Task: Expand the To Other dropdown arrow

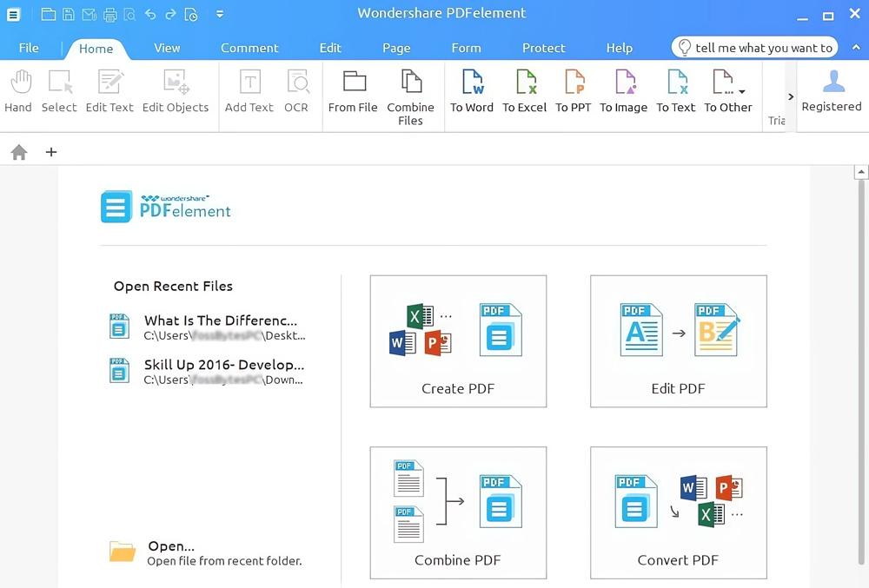Action: 741,92
